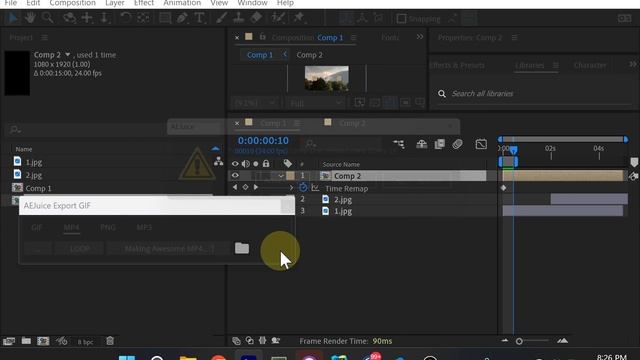
Task: Click the 8 bpc color depth button
Action: pos(85,342)
